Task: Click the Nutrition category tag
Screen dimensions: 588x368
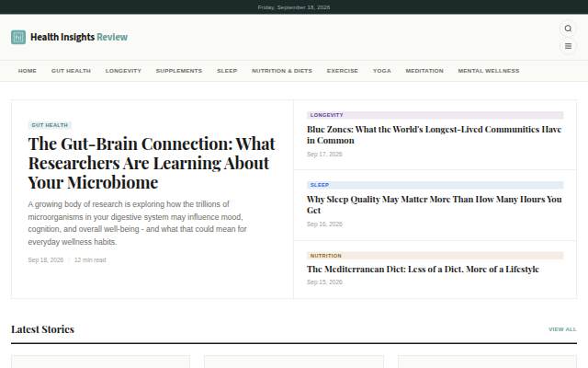Action: [x=435, y=256]
